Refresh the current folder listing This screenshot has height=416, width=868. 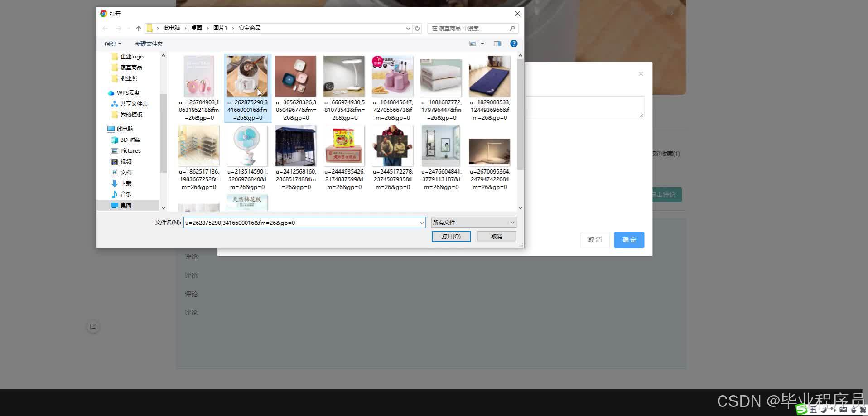[x=417, y=28]
